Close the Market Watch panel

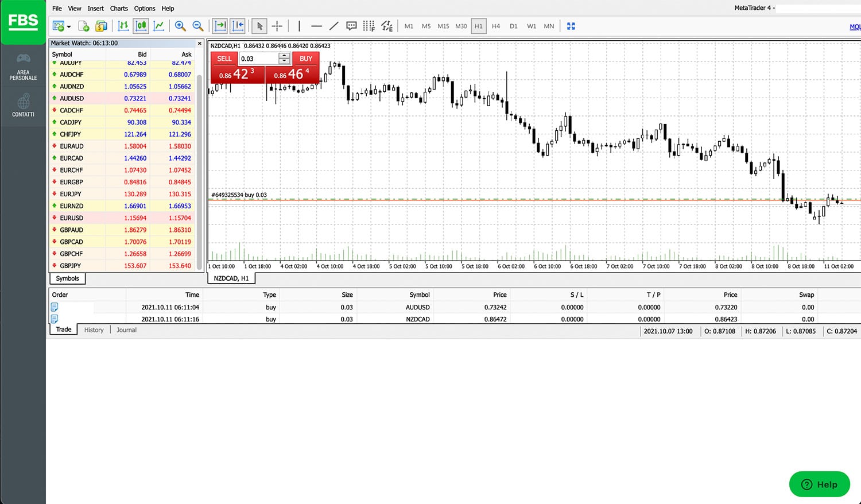pyautogui.click(x=200, y=43)
